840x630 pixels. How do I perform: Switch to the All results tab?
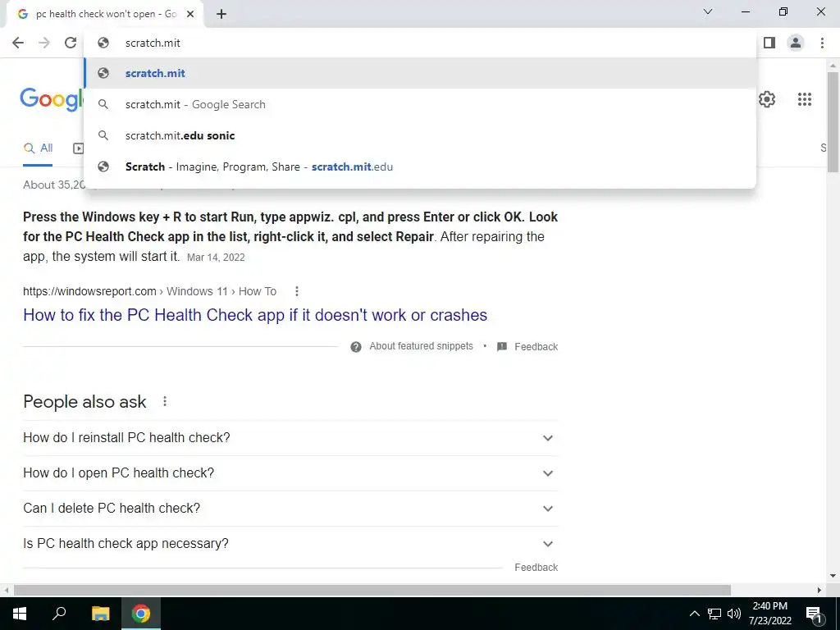point(38,148)
